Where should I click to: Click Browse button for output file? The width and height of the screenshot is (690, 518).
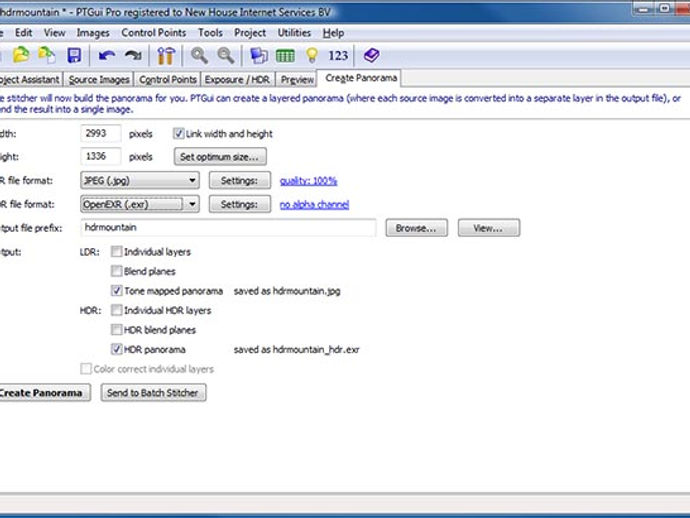pyautogui.click(x=416, y=228)
